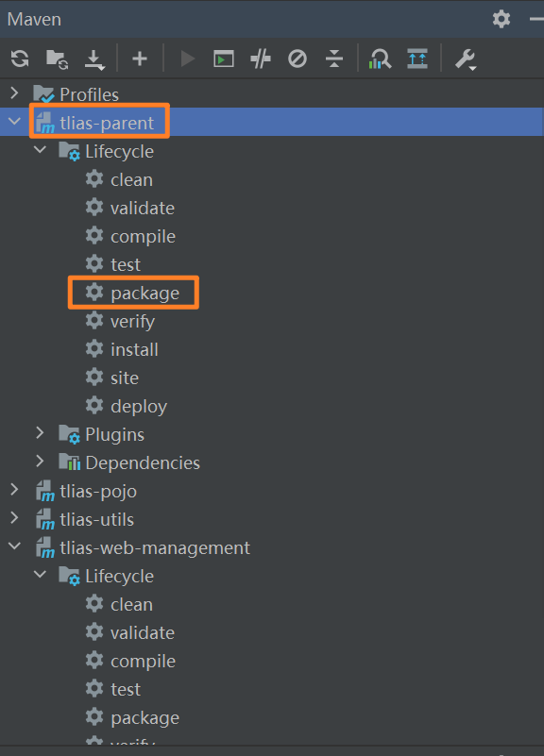
Task: Toggle Skip Tests mode icon
Action: 297,59
